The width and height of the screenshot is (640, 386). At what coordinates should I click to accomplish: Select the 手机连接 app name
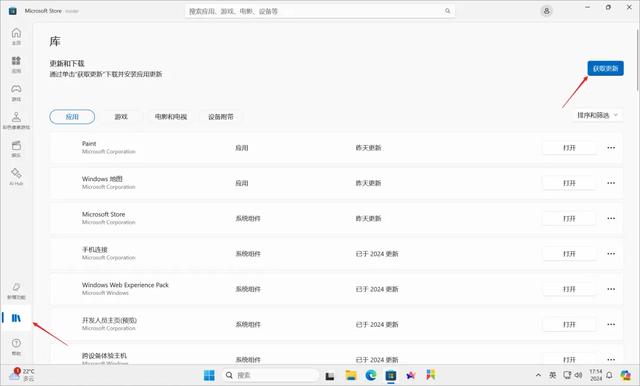click(x=95, y=249)
